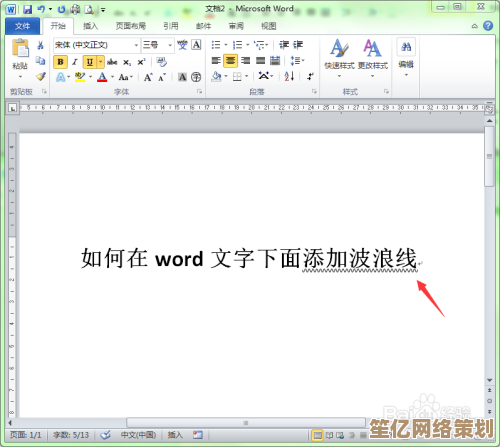Click the Increase Indent icon
The height and width of the screenshot is (447, 500).
coord(298,45)
